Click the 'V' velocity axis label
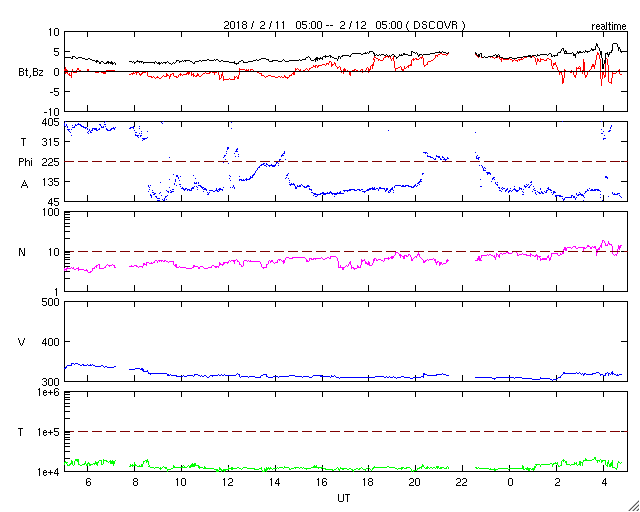Image resolution: width=640 pixels, height=512 pixels. (x=22, y=342)
